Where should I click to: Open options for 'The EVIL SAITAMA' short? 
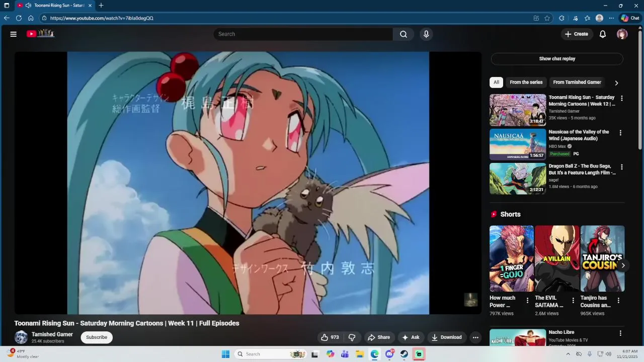click(573, 301)
